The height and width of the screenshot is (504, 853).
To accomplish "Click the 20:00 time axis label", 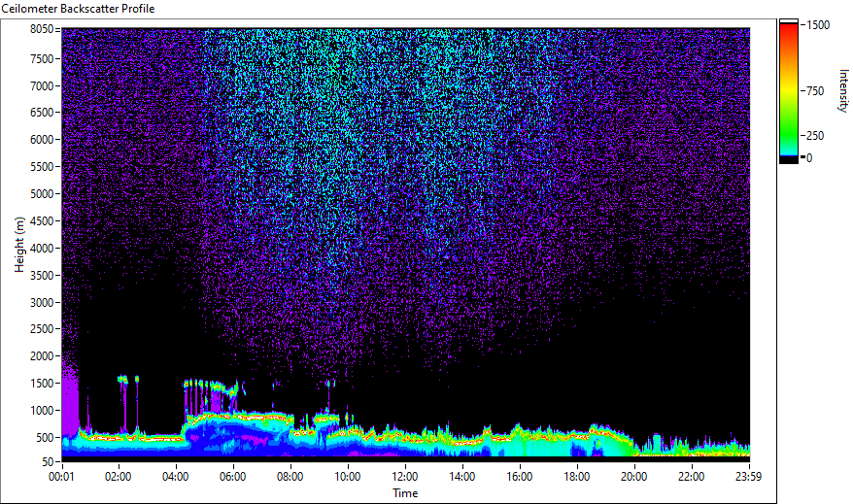I will coord(633,477).
